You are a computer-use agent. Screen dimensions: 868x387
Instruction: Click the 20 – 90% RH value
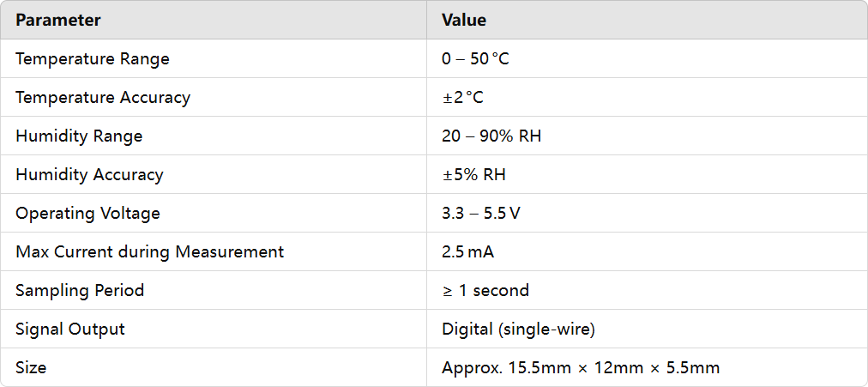click(491, 136)
